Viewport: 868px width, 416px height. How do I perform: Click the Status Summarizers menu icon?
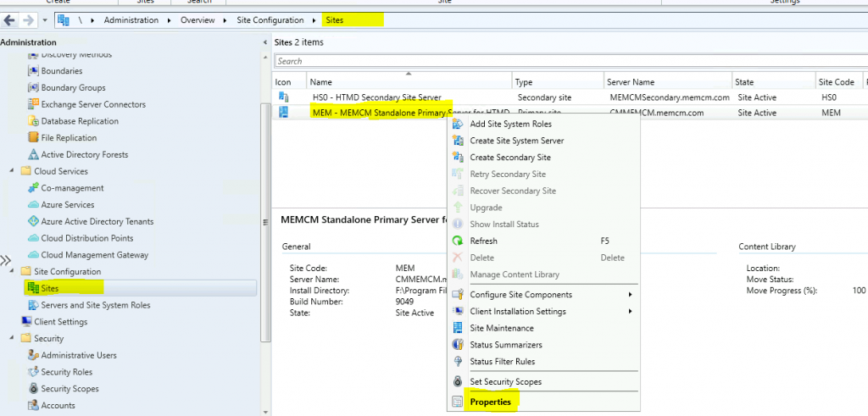click(x=457, y=345)
